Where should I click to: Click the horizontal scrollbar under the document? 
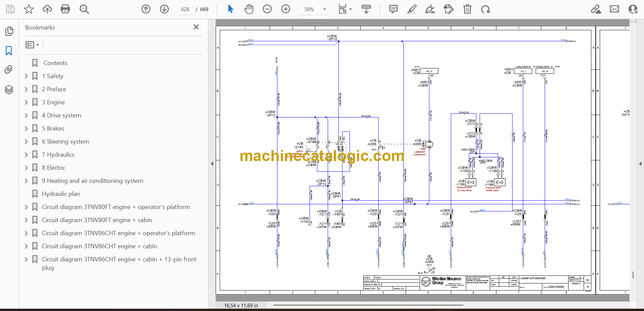pyautogui.click(x=368, y=305)
